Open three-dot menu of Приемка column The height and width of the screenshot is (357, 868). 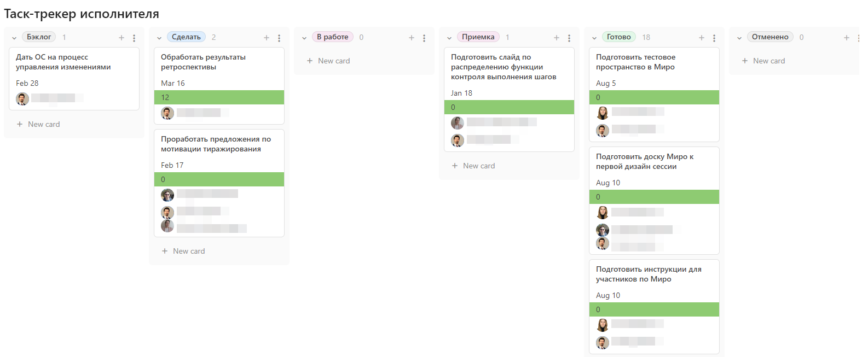[569, 38]
